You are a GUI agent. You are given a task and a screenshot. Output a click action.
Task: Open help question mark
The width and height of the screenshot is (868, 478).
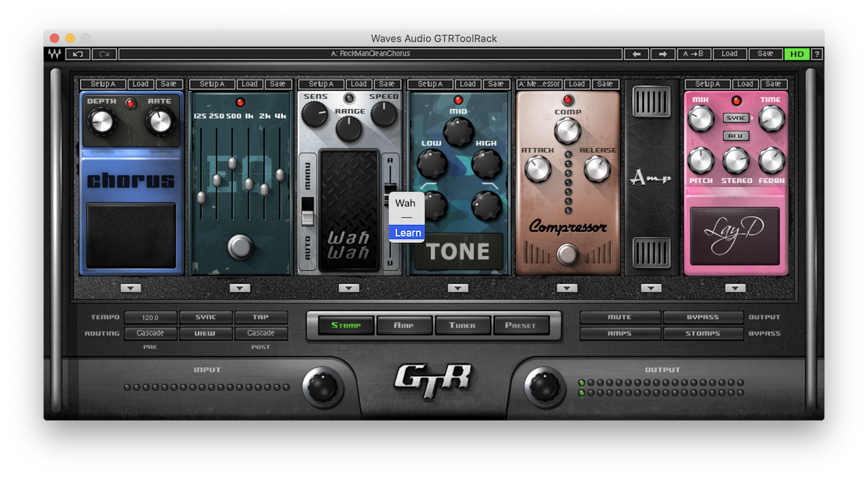817,54
